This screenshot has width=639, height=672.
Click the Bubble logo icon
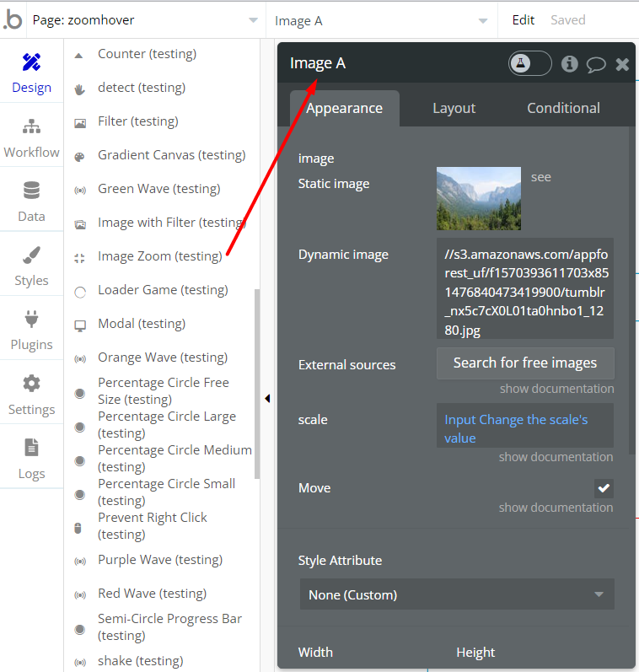pyautogui.click(x=13, y=19)
